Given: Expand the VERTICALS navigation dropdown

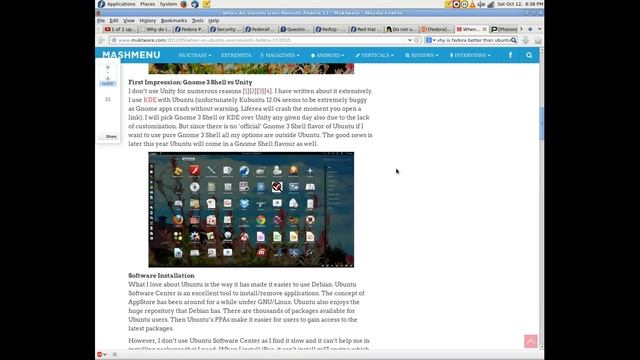Looking at the screenshot, I should click(374, 55).
